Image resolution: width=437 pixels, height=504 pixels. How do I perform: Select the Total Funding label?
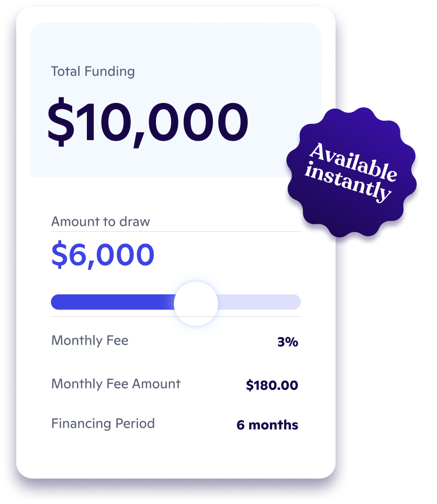pos(93,72)
